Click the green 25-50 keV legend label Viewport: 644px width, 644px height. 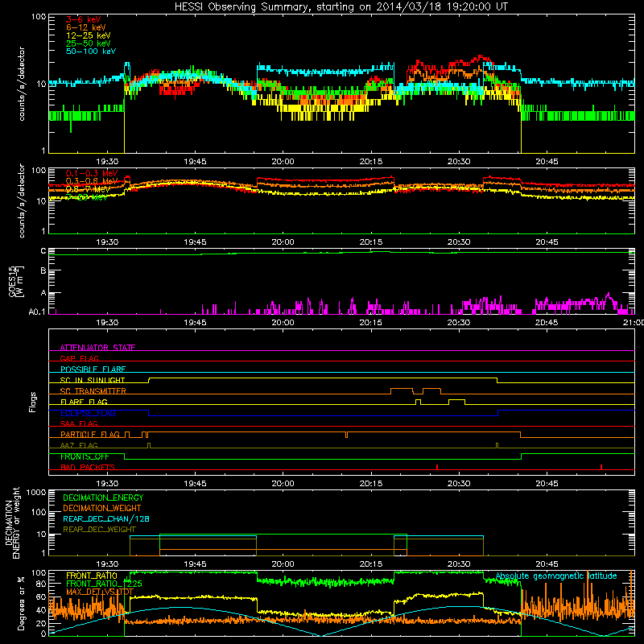click(89, 43)
